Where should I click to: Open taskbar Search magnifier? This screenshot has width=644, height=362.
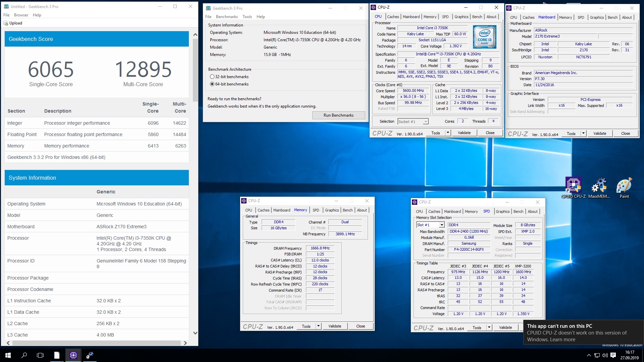click(x=24, y=355)
